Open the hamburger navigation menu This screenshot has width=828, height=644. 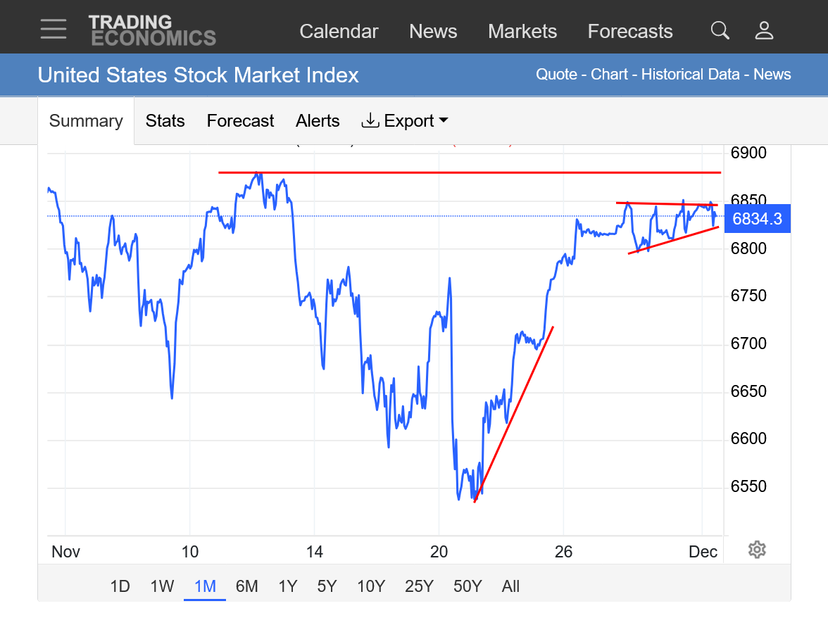click(x=54, y=30)
